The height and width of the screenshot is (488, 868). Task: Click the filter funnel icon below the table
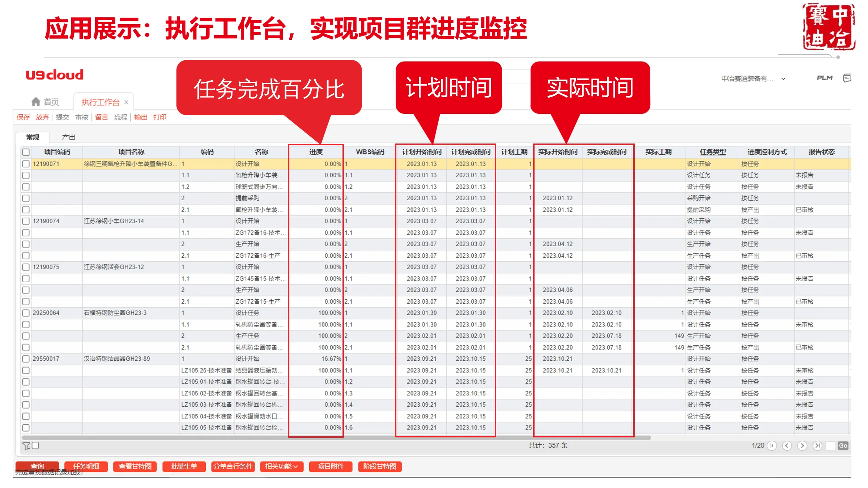click(26, 446)
